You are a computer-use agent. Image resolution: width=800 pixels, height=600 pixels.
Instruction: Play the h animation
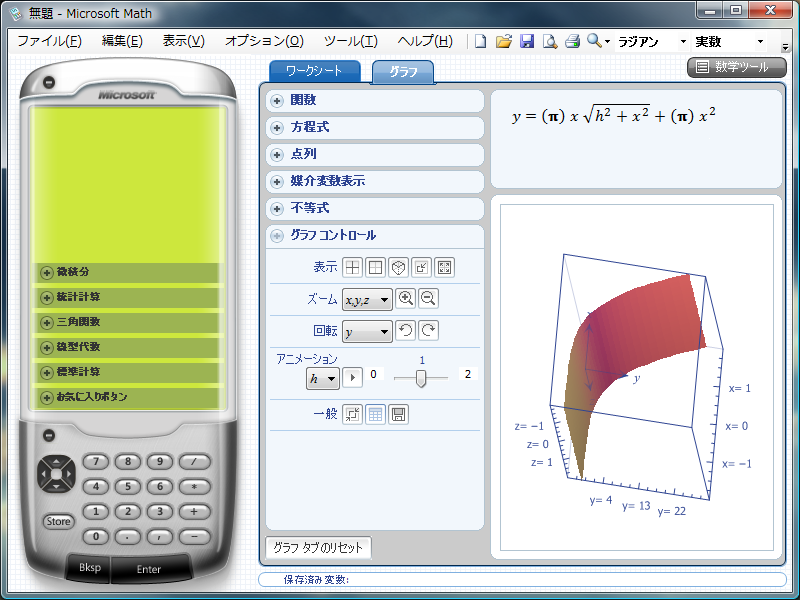353,378
